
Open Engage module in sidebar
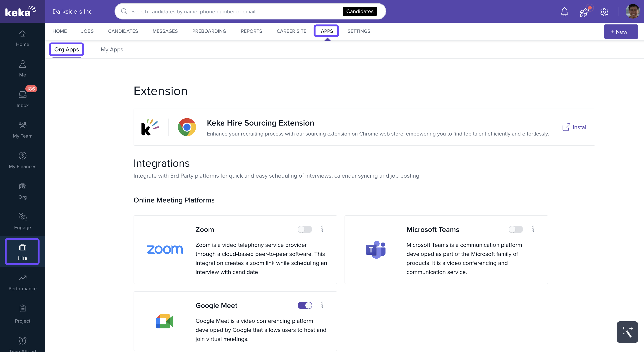click(22, 221)
